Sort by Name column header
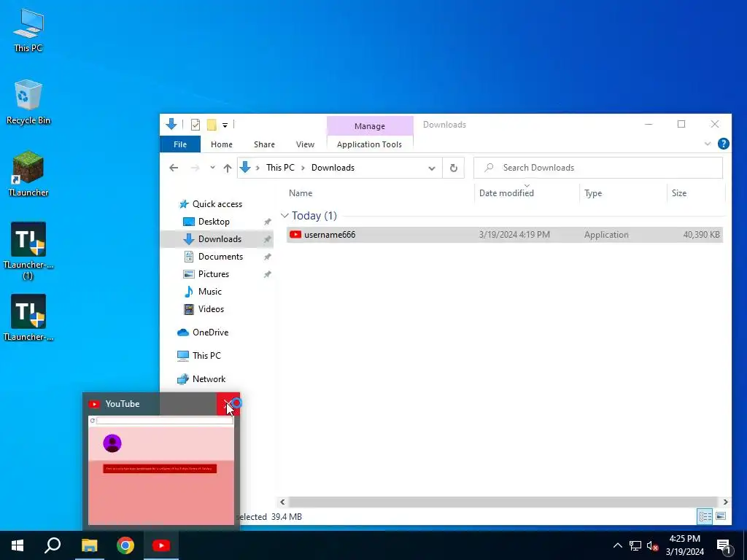The image size is (747, 560). [301, 192]
